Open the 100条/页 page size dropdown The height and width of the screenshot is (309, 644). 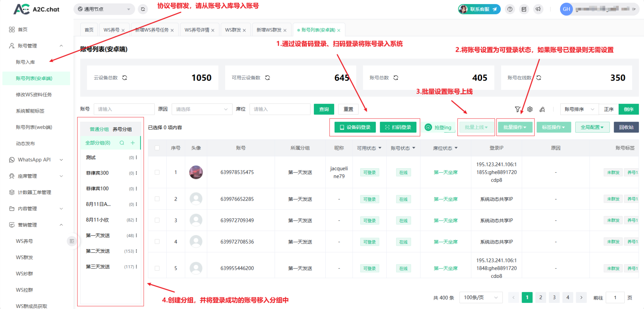[x=480, y=298]
